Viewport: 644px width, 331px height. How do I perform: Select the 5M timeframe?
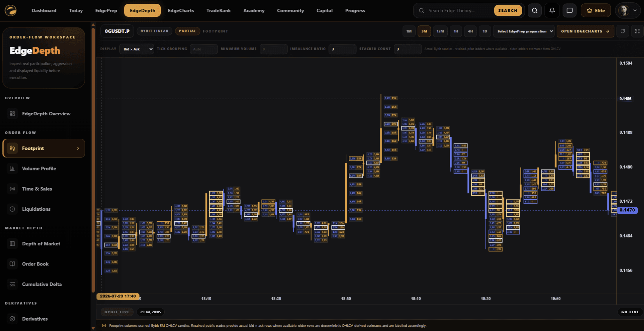click(x=424, y=31)
